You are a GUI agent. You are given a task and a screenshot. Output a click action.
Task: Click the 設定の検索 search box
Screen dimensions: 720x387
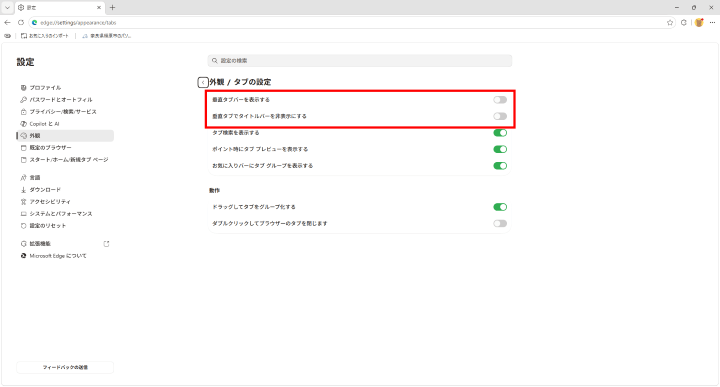point(360,61)
